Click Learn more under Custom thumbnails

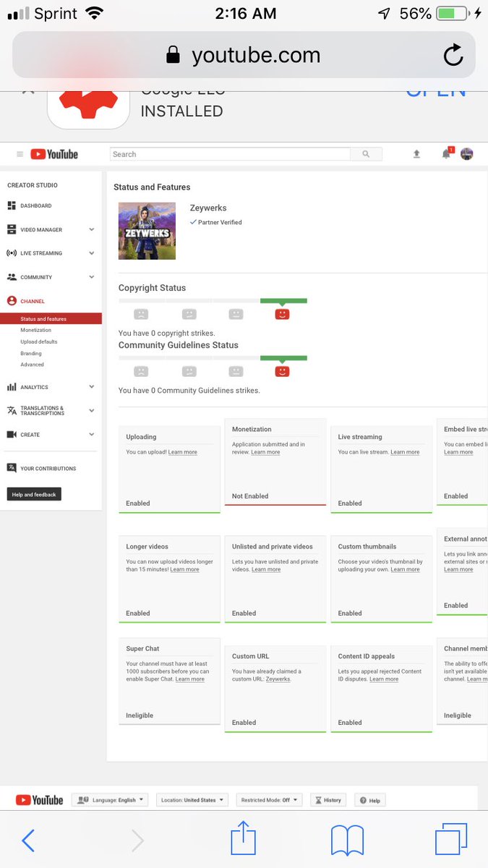(405, 569)
